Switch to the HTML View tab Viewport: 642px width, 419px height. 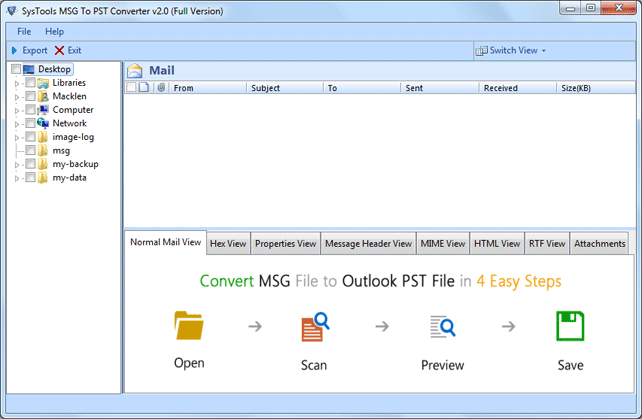[x=497, y=244]
